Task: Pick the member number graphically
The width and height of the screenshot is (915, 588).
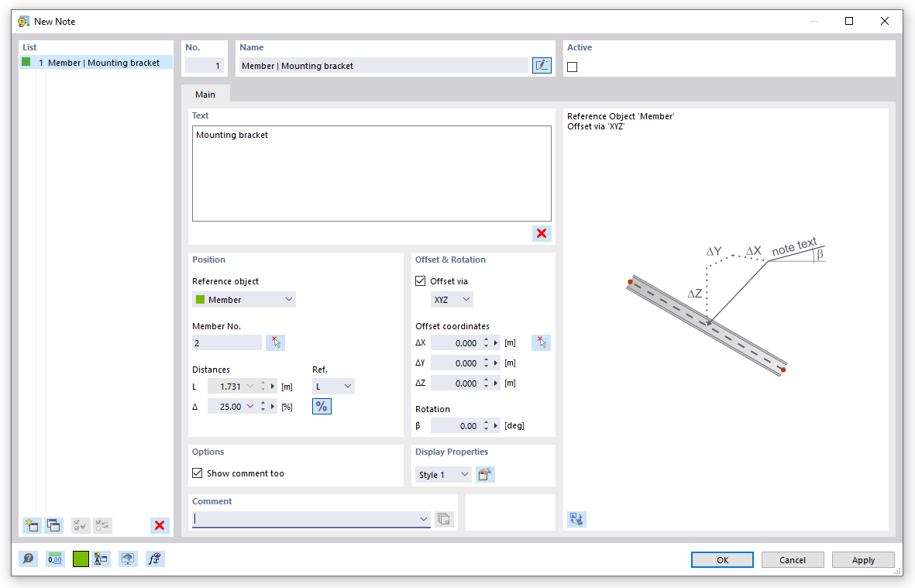Action: pyautogui.click(x=275, y=342)
